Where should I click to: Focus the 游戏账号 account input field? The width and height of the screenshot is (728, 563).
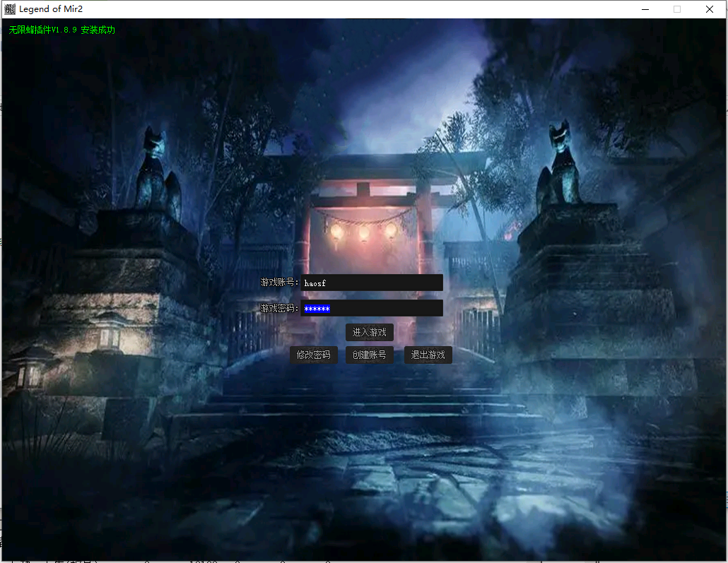pos(372,283)
